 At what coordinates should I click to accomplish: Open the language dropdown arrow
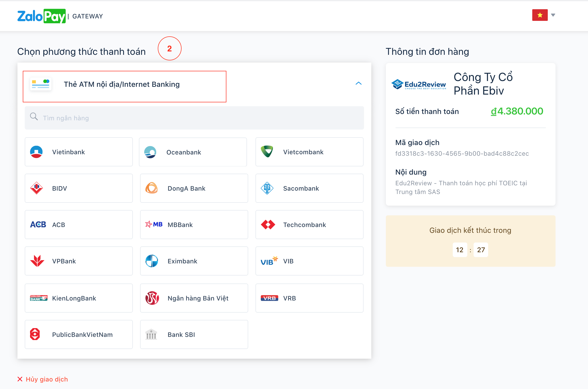coord(553,15)
